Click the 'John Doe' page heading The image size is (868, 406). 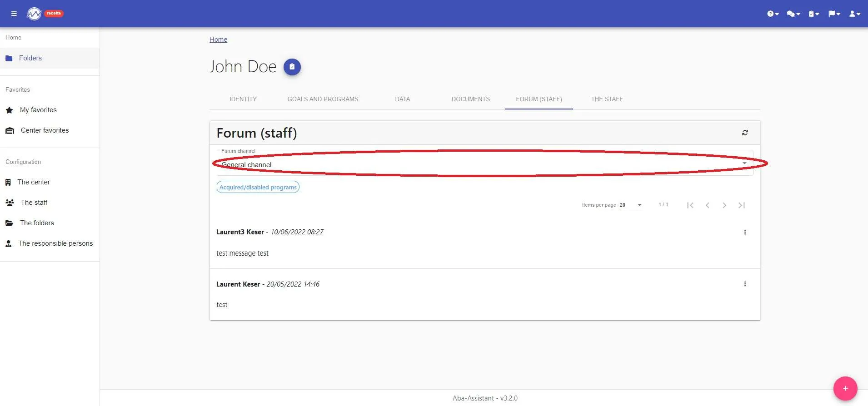pyautogui.click(x=243, y=67)
